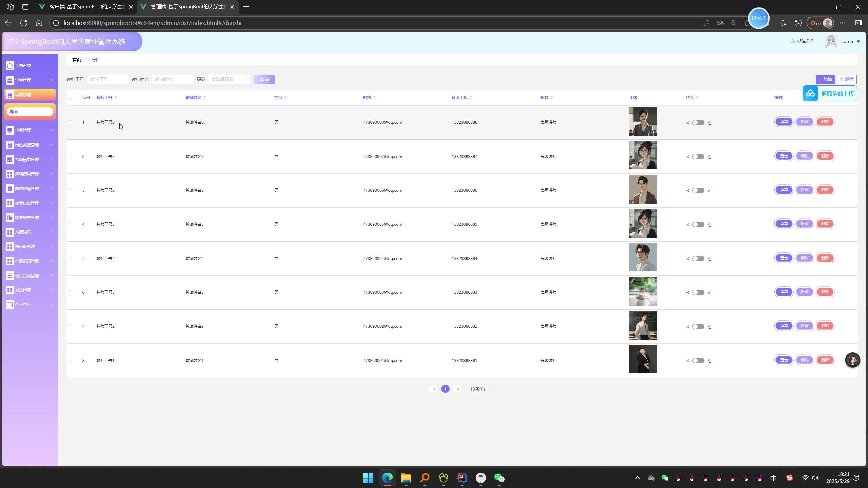
Task: Click the 系统首页 home icon in the sidebar
Action: 10,65
